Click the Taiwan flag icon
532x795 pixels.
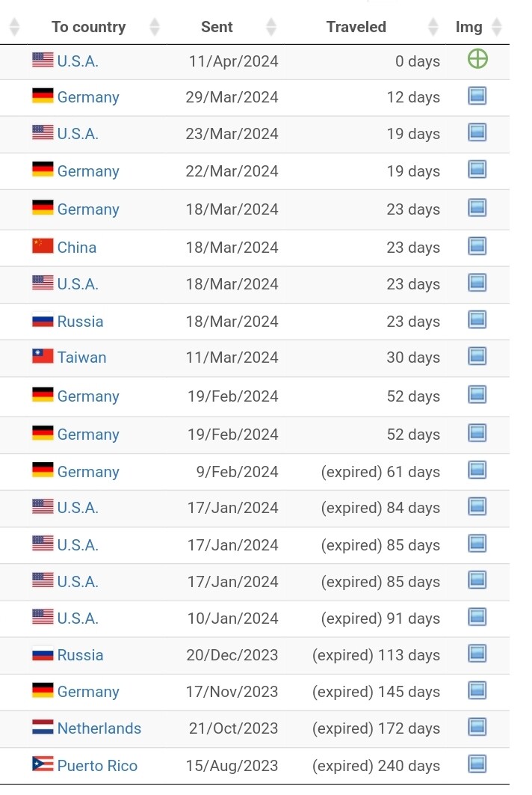point(43,356)
